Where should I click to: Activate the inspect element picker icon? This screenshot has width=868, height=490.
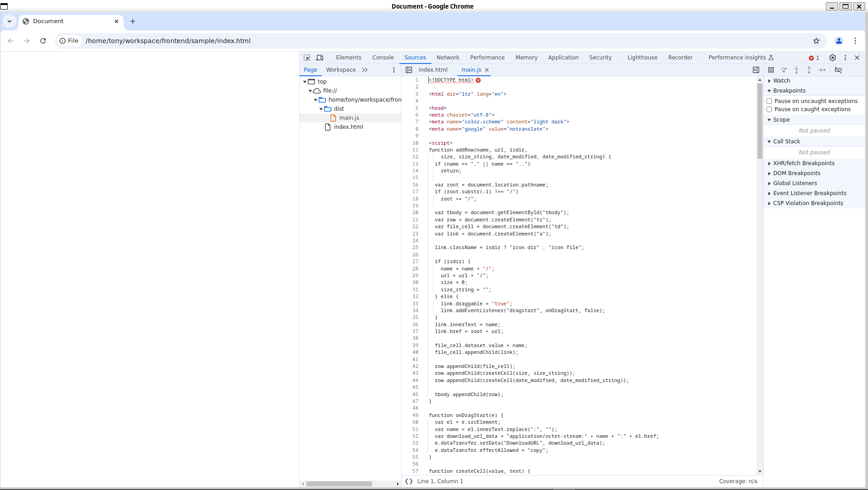tap(307, 58)
